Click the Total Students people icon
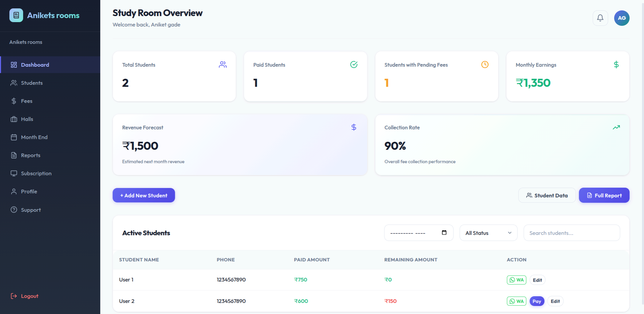 (223, 65)
